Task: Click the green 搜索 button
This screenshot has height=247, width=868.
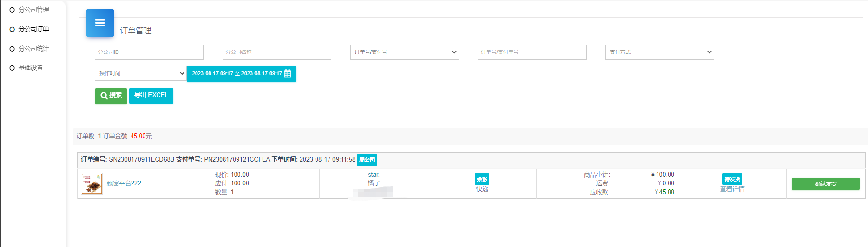Action: [111, 95]
